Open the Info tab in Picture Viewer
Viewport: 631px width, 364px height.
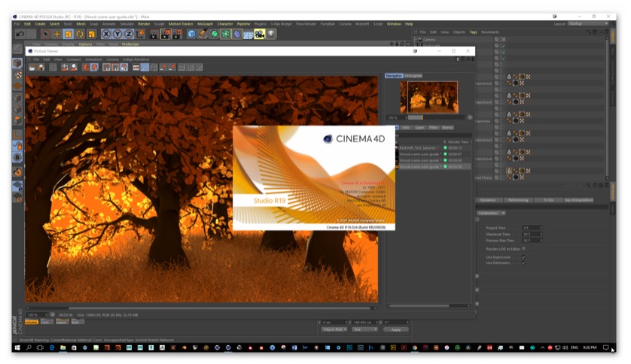pyautogui.click(x=406, y=127)
